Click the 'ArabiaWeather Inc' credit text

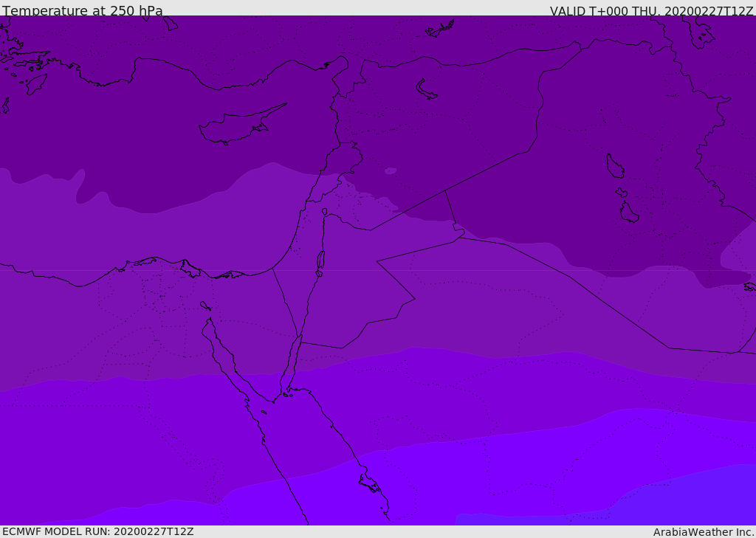[x=704, y=532]
